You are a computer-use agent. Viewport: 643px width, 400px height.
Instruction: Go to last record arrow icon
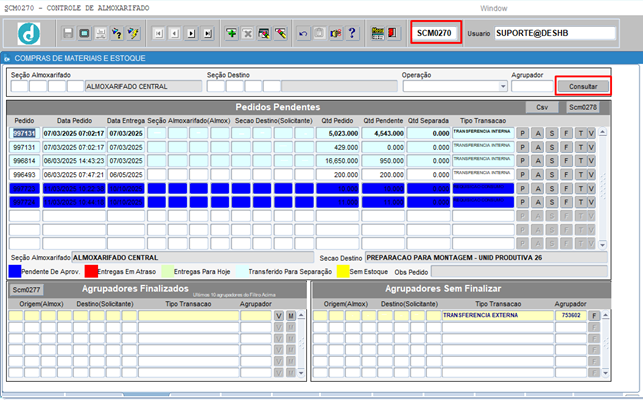pyautogui.click(x=208, y=33)
